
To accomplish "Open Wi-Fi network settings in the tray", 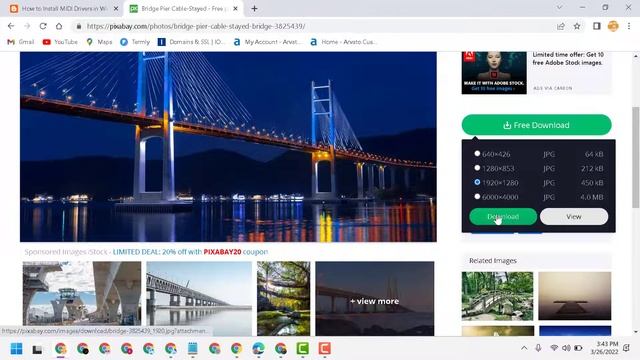I will click(x=554, y=348).
